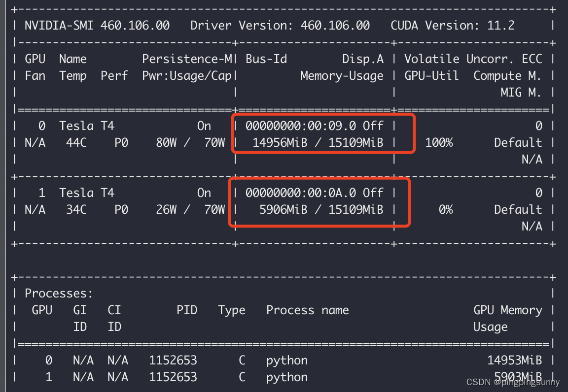Screen dimensions: 568x392
Task: Click the '26W / 70W' power value
Action: click(x=190, y=210)
